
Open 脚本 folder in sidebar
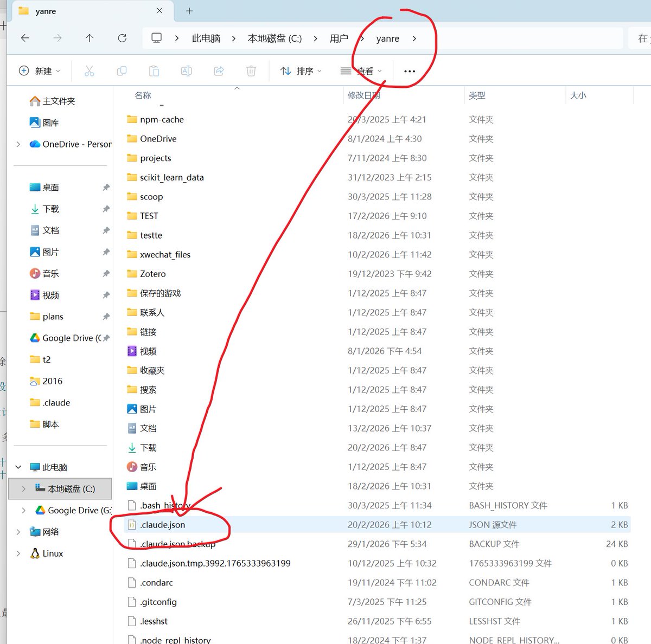44,424
